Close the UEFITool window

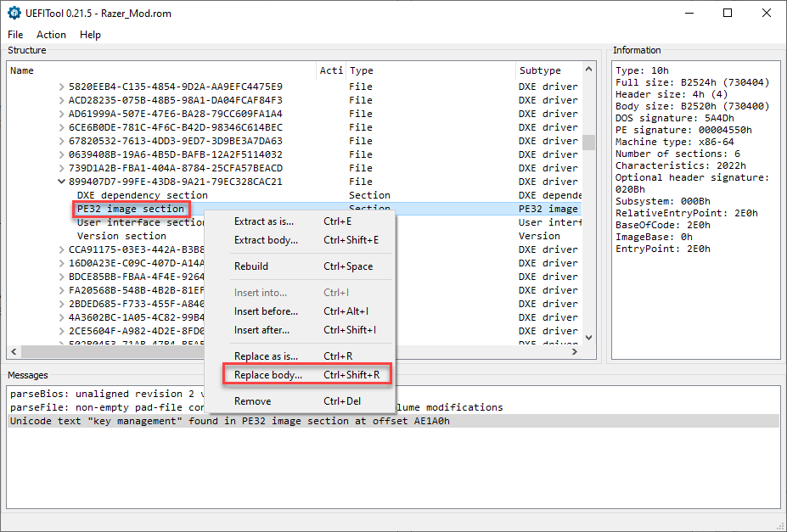pyautogui.click(x=767, y=13)
